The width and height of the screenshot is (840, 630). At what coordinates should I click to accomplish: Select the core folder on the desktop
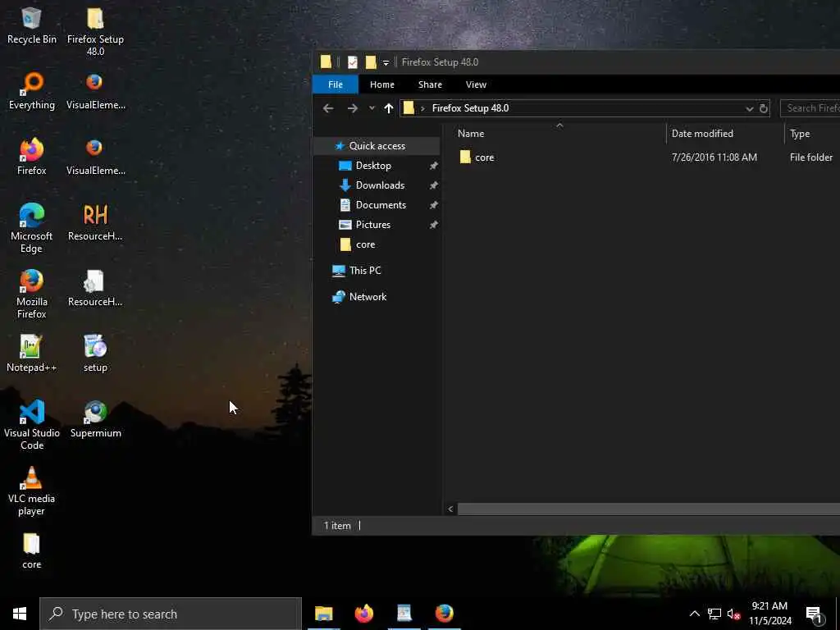[32, 550]
